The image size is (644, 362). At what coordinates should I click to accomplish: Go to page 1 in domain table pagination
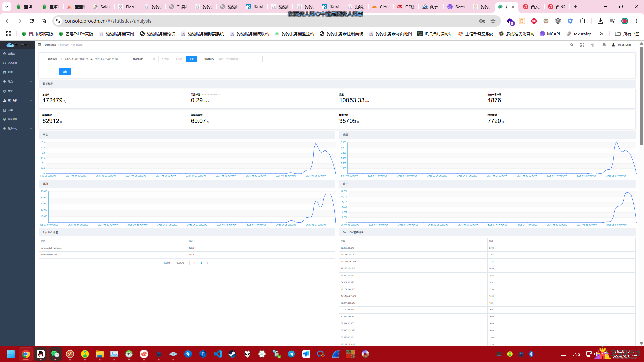click(x=201, y=263)
